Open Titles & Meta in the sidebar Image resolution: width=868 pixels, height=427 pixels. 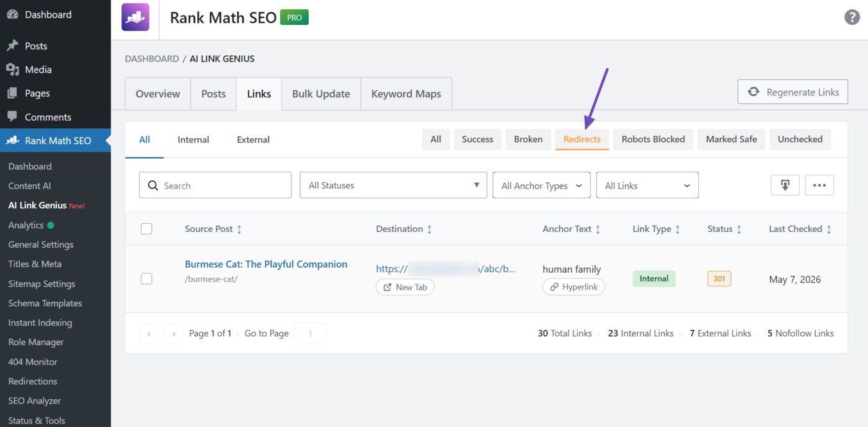pyautogui.click(x=35, y=264)
